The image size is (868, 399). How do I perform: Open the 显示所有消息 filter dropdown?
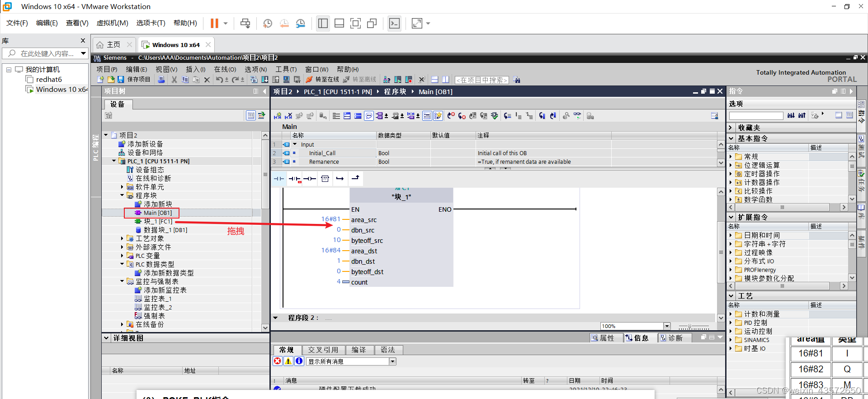[x=392, y=361]
